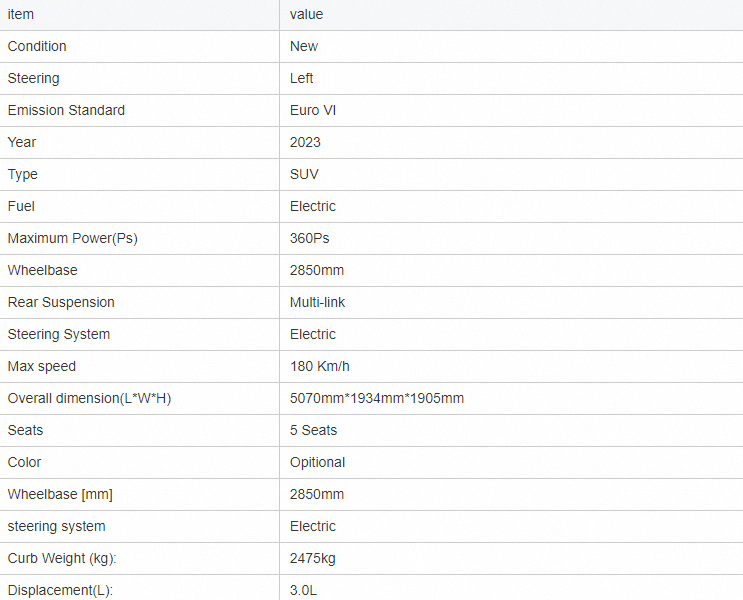
Task: Click the 'Euro VI' emission value
Action: coord(313,110)
